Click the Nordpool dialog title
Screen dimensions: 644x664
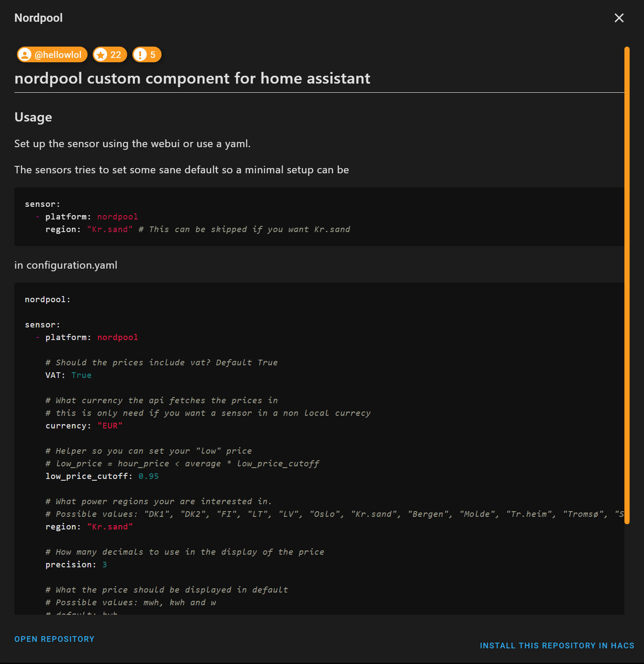(x=38, y=18)
